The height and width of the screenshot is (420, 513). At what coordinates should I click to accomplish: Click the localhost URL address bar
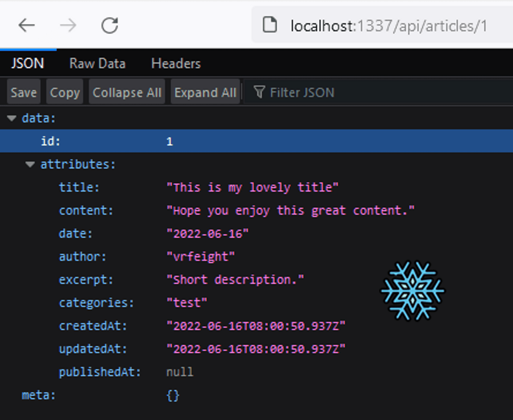tap(389, 26)
